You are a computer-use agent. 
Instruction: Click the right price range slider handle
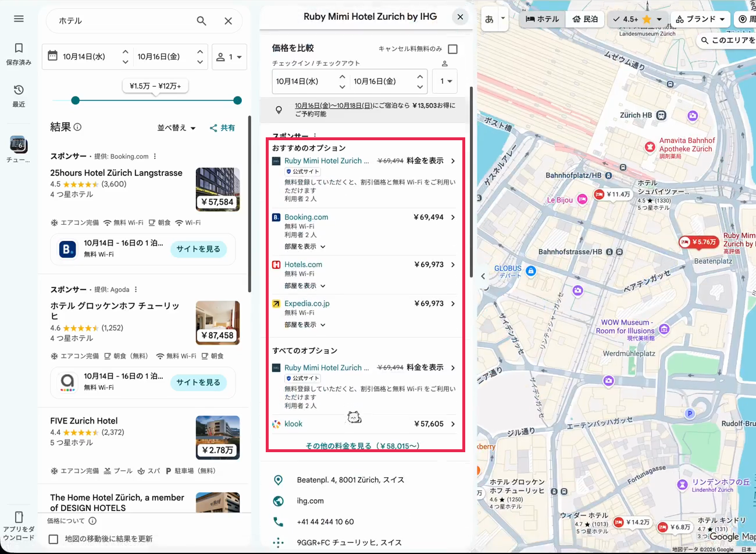(237, 101)
